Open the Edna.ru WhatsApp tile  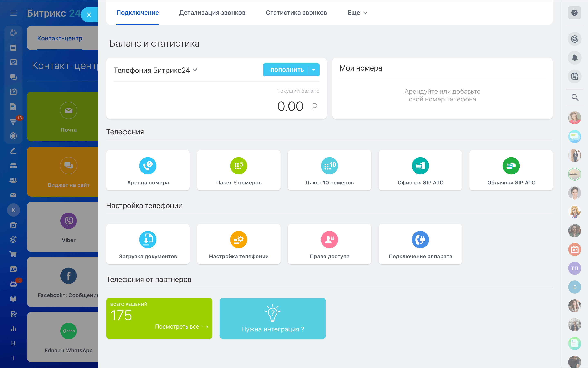point(63,337)
